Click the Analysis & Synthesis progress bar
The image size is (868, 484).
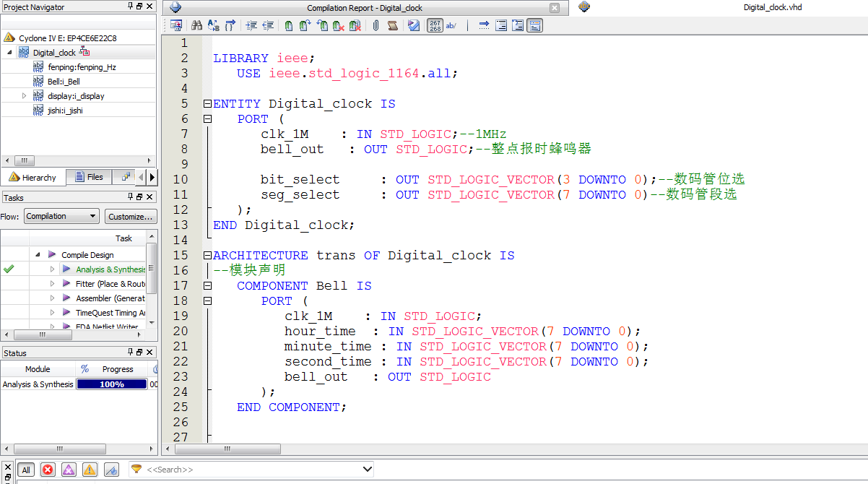coord(111,384)
